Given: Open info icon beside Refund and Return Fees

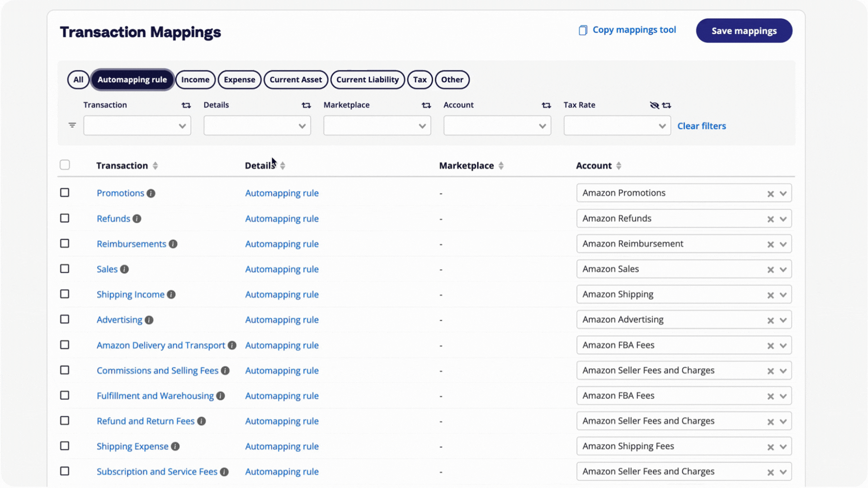Looking at the screenshot, I should pyautogui.click(x=202, y=421).
